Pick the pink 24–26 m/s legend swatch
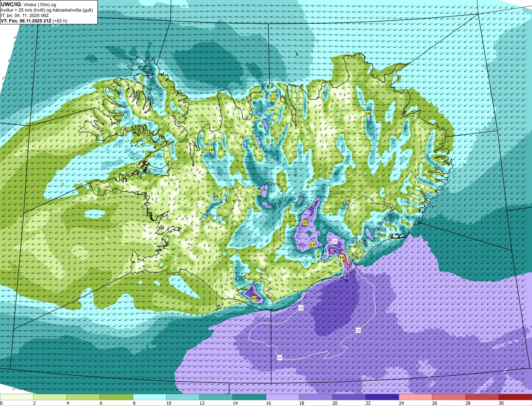 (x=416, y=397)
